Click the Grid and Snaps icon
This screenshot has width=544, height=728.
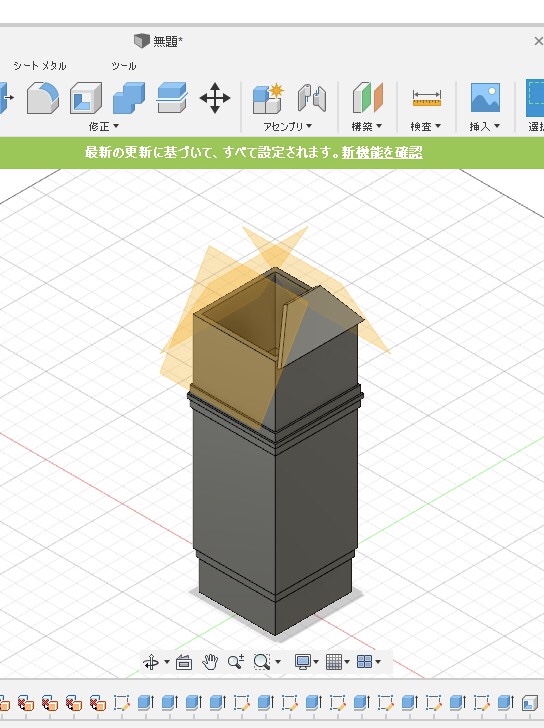(x=334, y=662)
